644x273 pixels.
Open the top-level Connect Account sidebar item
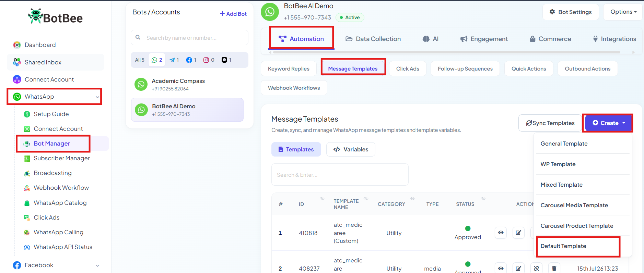(x=49, y=79)
